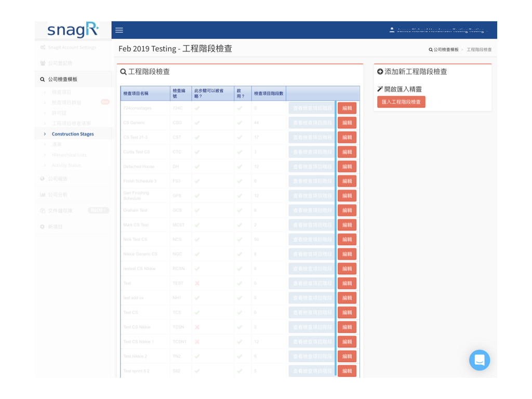Click the cell text 'Detached House'
532x399 pixels.
139,167
